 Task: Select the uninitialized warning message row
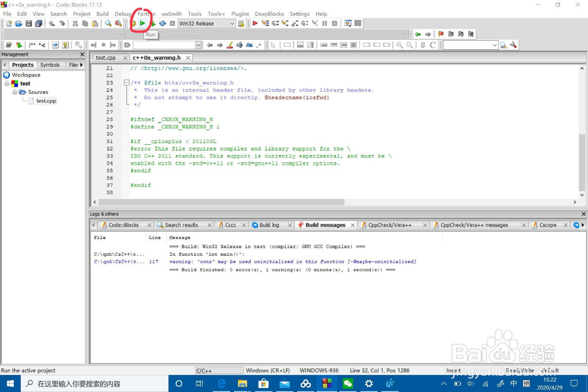tap(292, 262)
